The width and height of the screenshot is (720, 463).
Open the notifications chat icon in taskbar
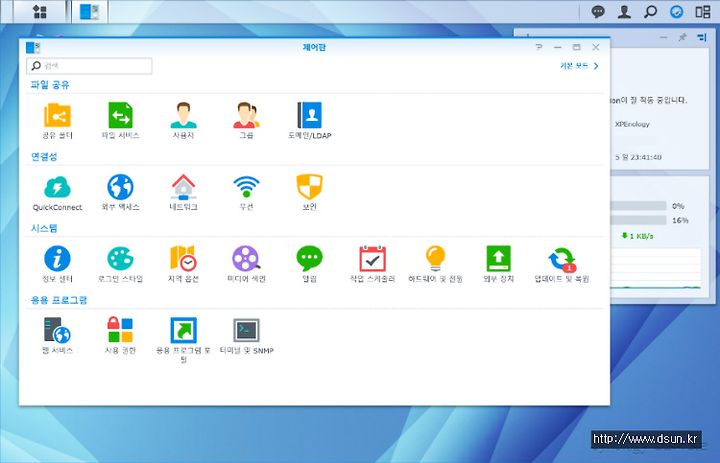click(598, 11)
